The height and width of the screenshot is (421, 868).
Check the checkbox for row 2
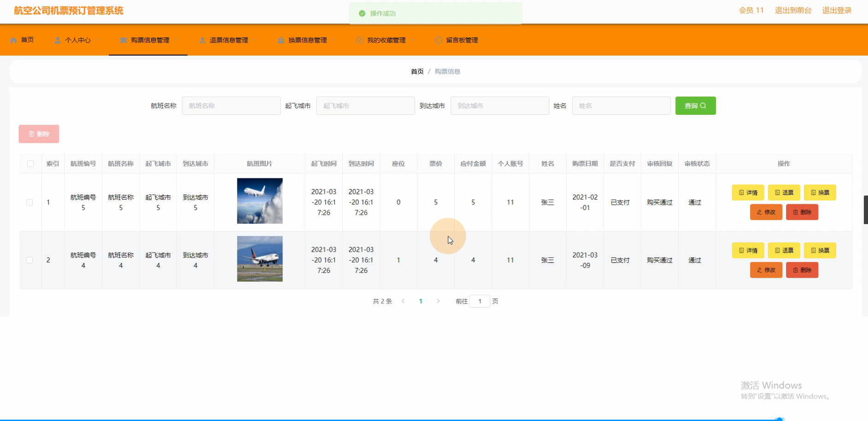(30, 260)
